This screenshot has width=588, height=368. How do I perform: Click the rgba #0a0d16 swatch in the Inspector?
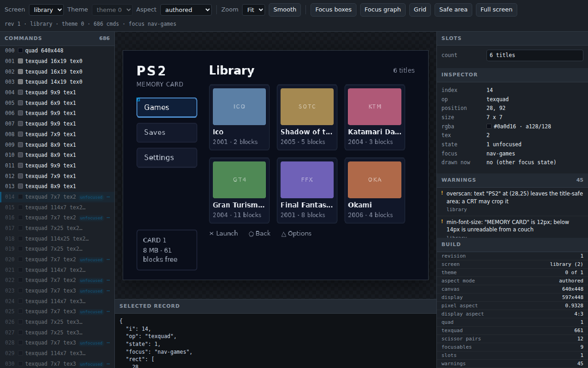[489, 126]
